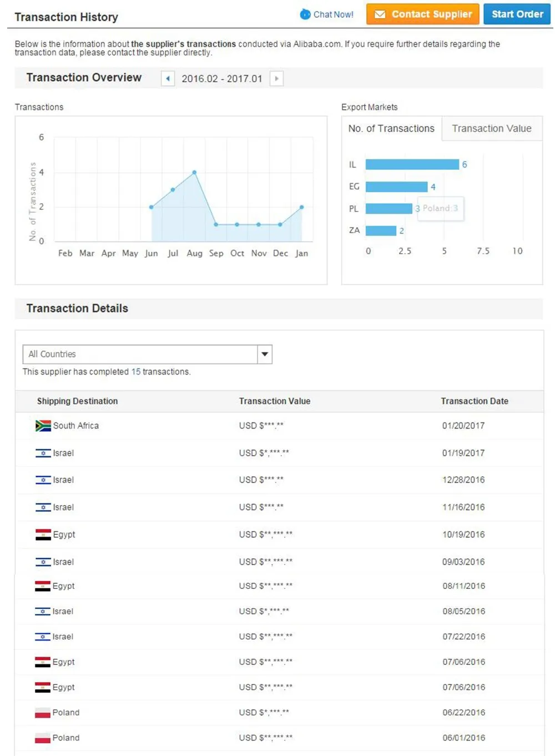
Task: Select No. of Transactions tab
Action: tap(391, 129)
